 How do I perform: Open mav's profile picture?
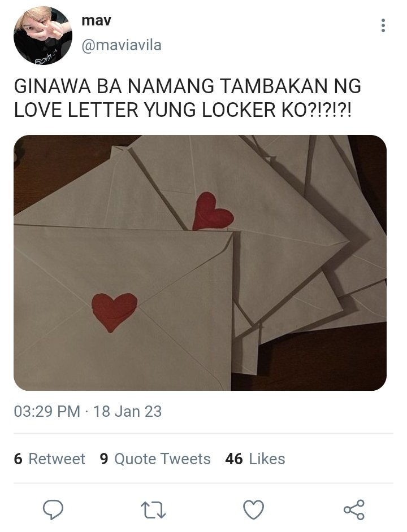click(x=43, y=35)
